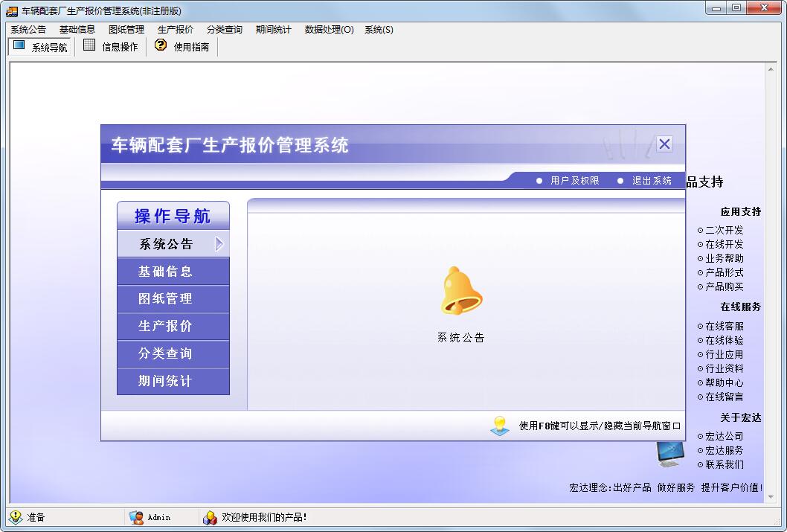The height and width of the screenshot is (532, 787).
Task: Open the 分类查询 menu
Action: 225,30
